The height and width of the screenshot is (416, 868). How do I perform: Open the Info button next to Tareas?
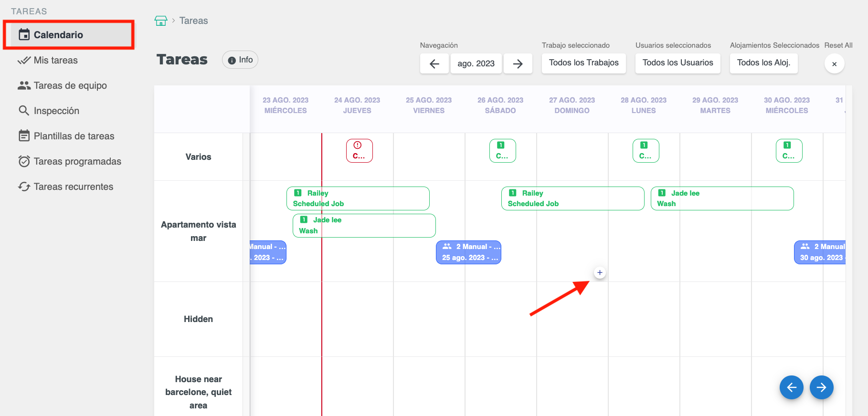[240, 60]
